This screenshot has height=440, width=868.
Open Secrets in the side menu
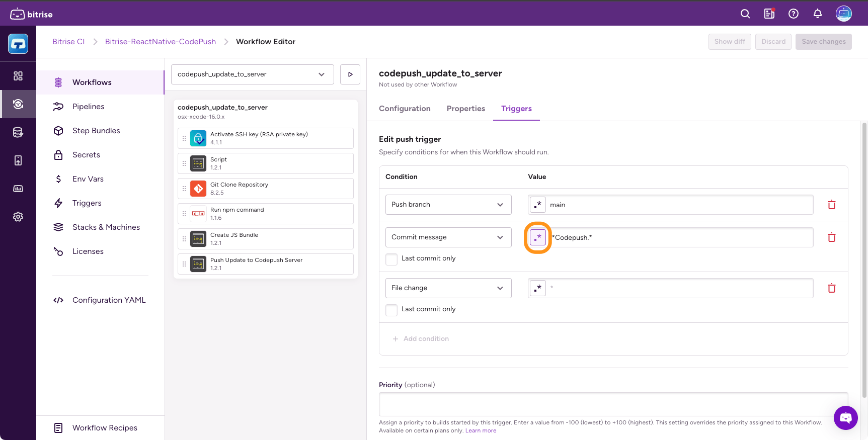(x=86, y=155)
